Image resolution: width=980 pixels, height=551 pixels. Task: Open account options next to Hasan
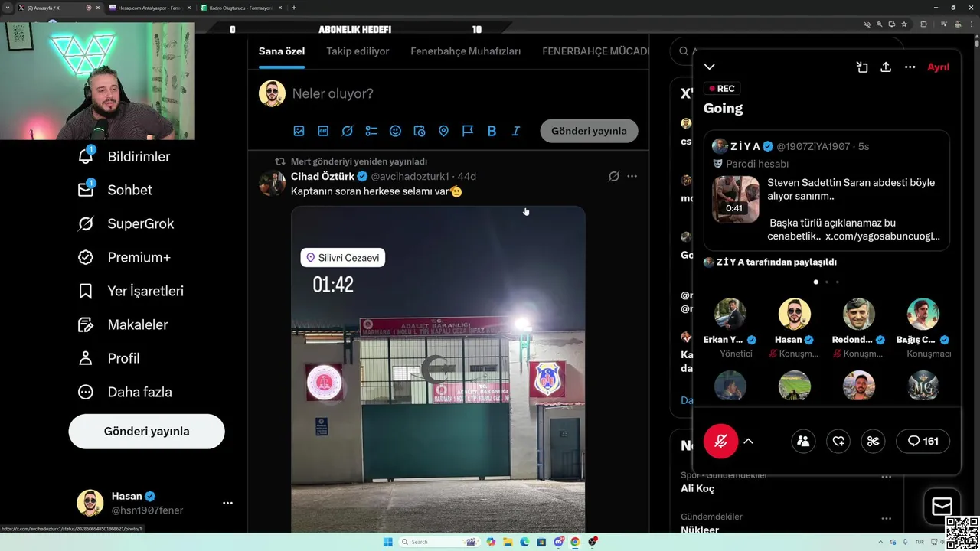tap(227, 503)
